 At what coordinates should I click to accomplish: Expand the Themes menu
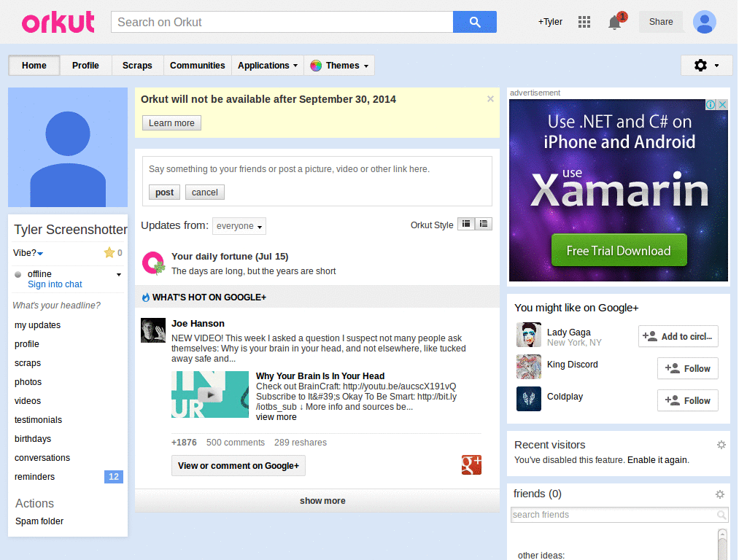point(339,66)
